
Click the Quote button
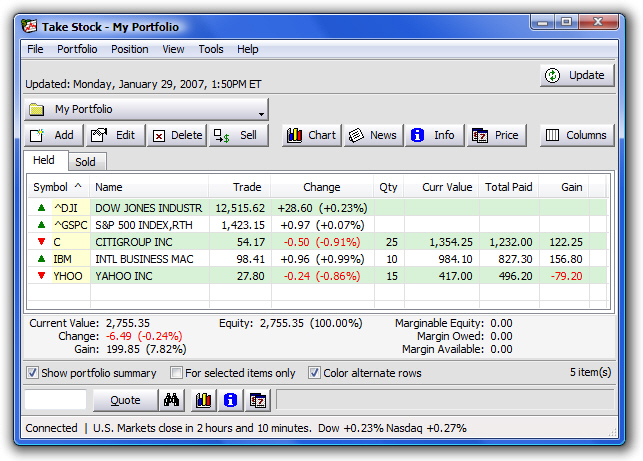[x=125, y=400]
